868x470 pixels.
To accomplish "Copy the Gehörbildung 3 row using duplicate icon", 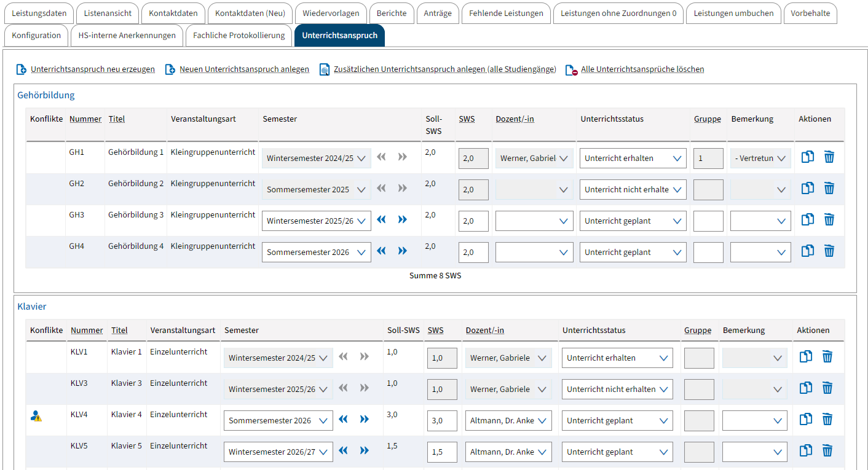I will click(x=807, y=220).
